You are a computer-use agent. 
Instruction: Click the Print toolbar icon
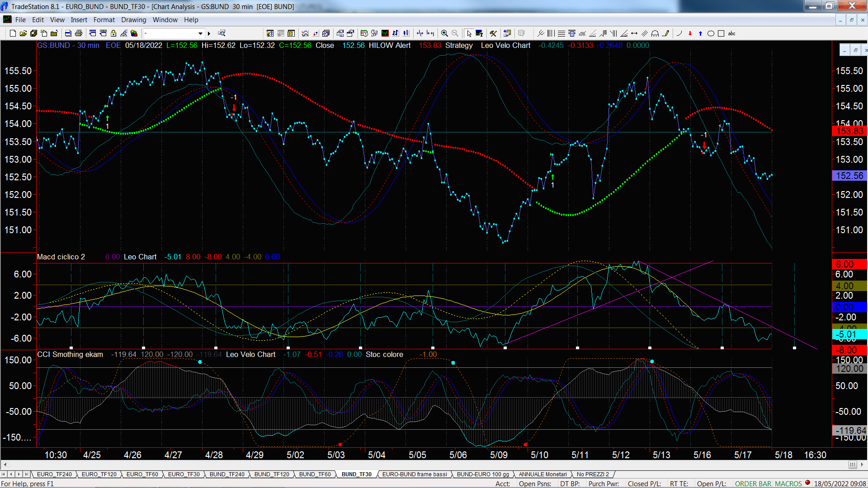click(x=79, y=33)
